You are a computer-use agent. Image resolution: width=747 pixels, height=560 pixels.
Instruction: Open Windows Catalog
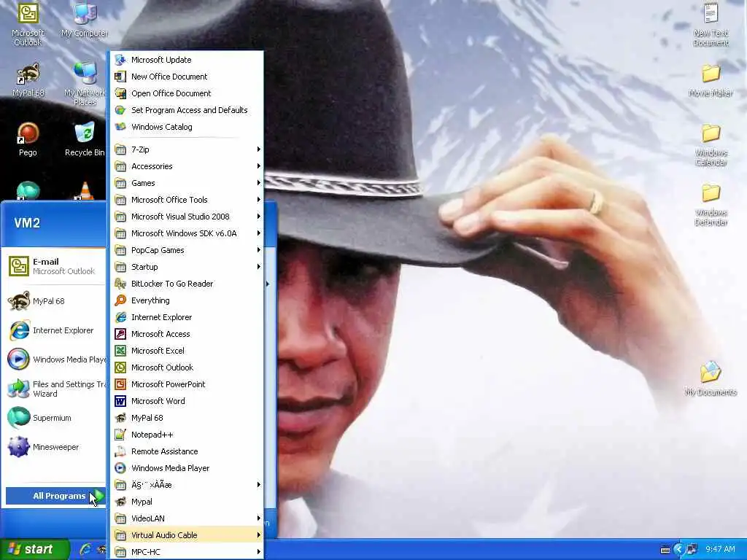[x=187, y=127]
